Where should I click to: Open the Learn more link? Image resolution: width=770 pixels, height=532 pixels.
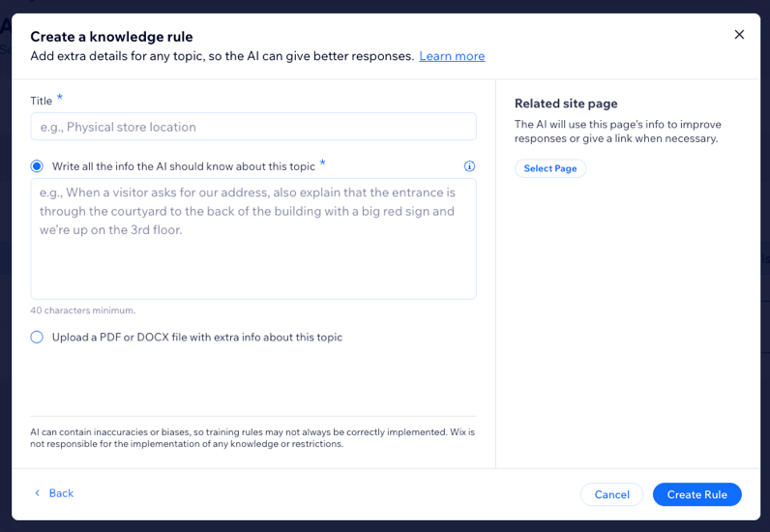coord(452,56)
